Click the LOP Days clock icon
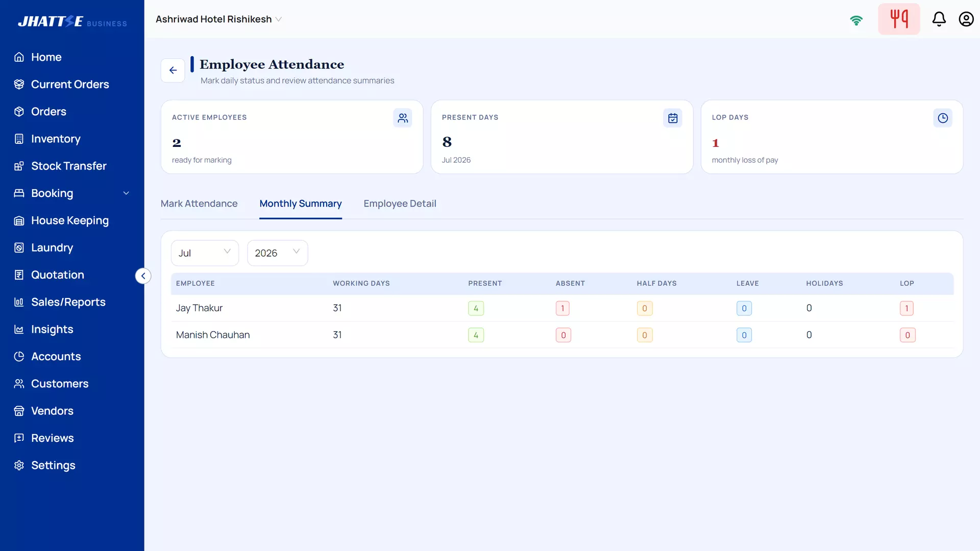 [x=943, y=118]
